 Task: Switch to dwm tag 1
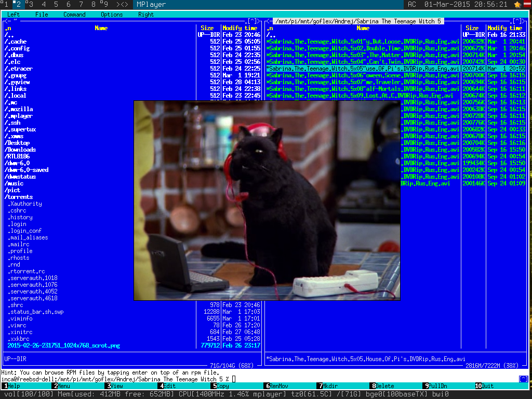(6, 4)
